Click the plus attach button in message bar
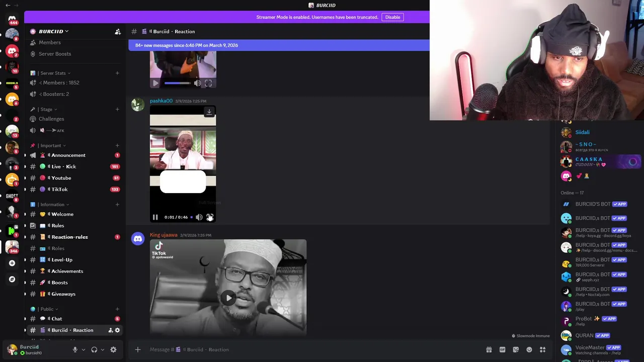 click(x=137, y=349)
